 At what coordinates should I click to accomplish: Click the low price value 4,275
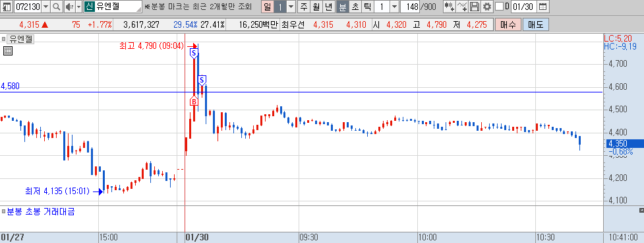pyautogui.click(x=477, y=24)
